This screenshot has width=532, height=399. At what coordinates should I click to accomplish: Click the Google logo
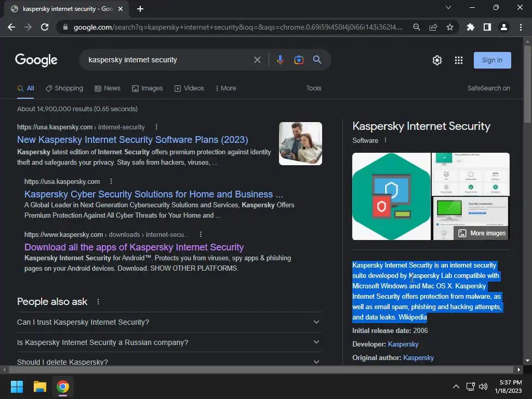click(36, 60)
